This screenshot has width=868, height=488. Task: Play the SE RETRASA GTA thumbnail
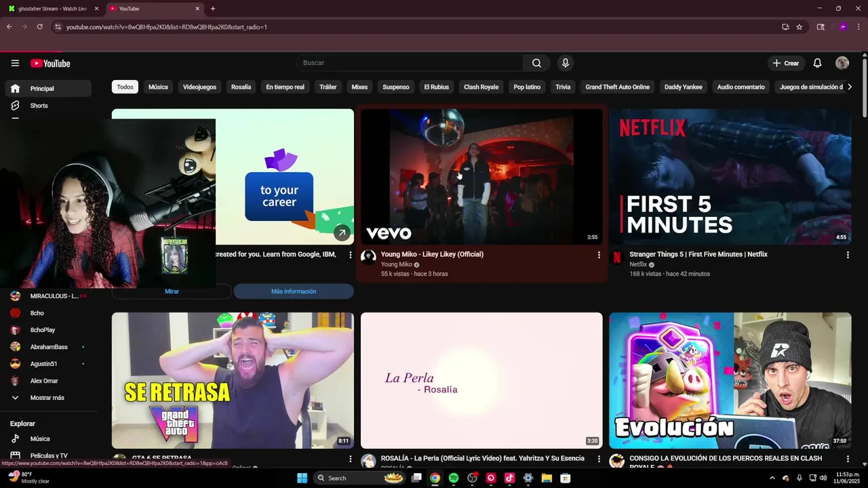tap(233, 380)
